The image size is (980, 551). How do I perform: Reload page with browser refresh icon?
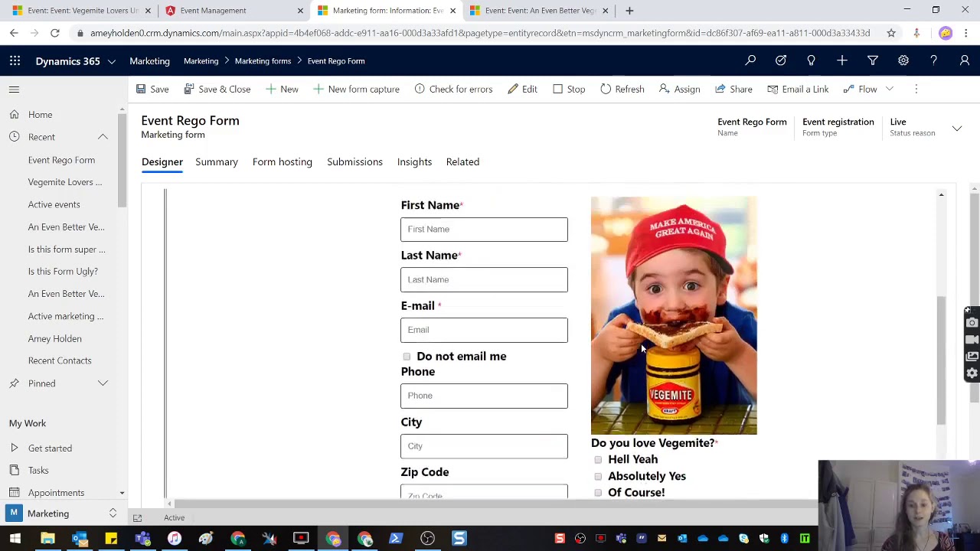tap(55, 33)
